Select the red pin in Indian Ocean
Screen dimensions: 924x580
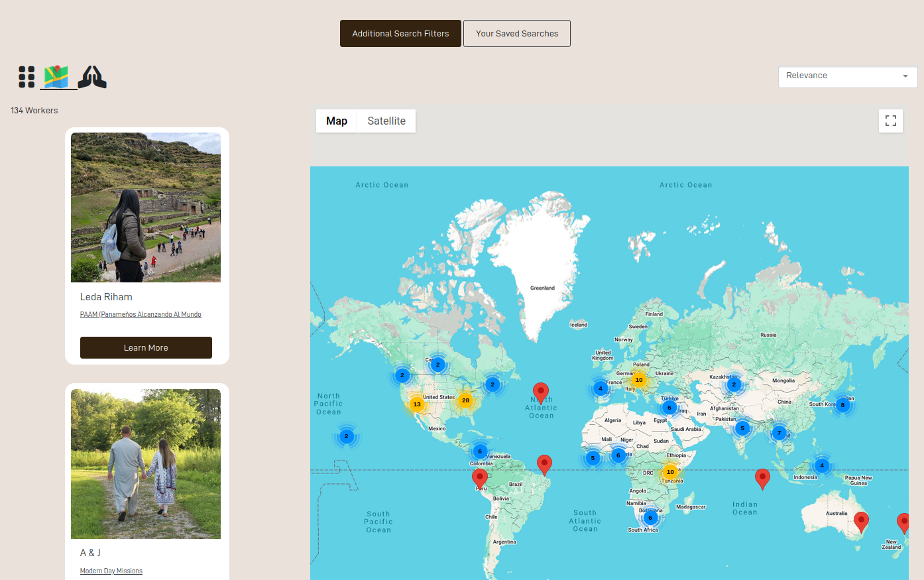pos(762,478)
